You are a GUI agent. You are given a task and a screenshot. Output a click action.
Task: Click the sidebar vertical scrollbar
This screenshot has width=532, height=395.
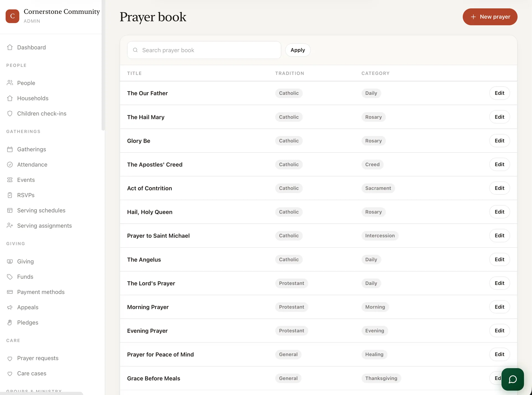point(103,65)
